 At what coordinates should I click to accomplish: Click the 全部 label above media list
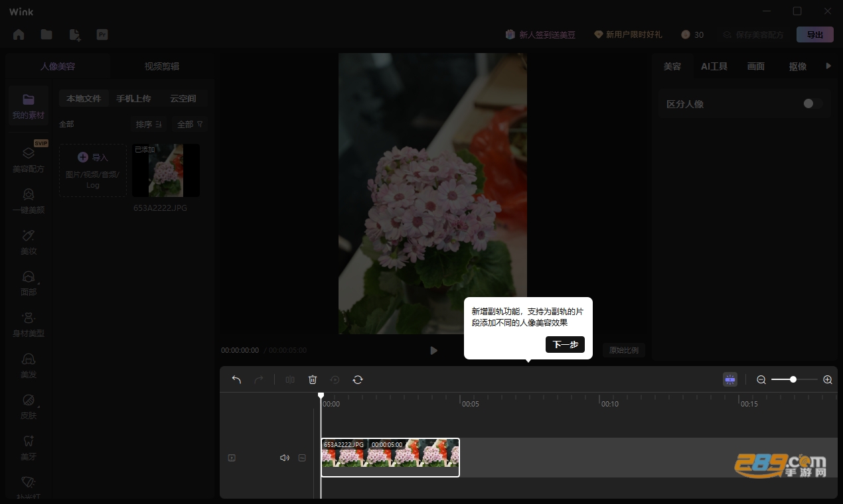pos(66,124)
